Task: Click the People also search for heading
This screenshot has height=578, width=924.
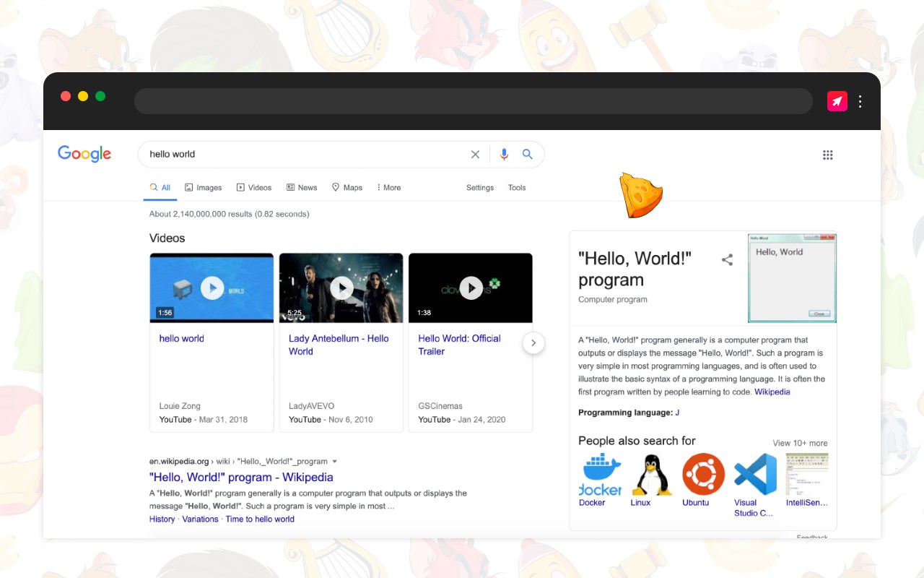Action: point(637,441)
